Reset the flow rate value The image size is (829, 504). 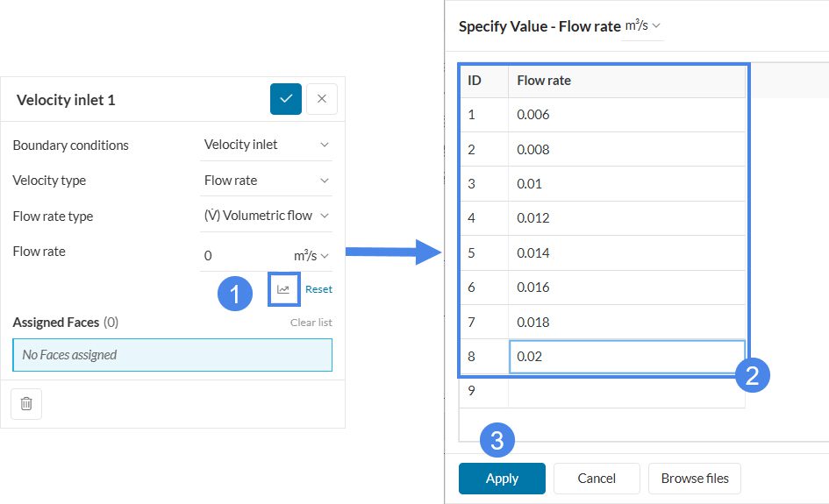(x=318, y=289)
